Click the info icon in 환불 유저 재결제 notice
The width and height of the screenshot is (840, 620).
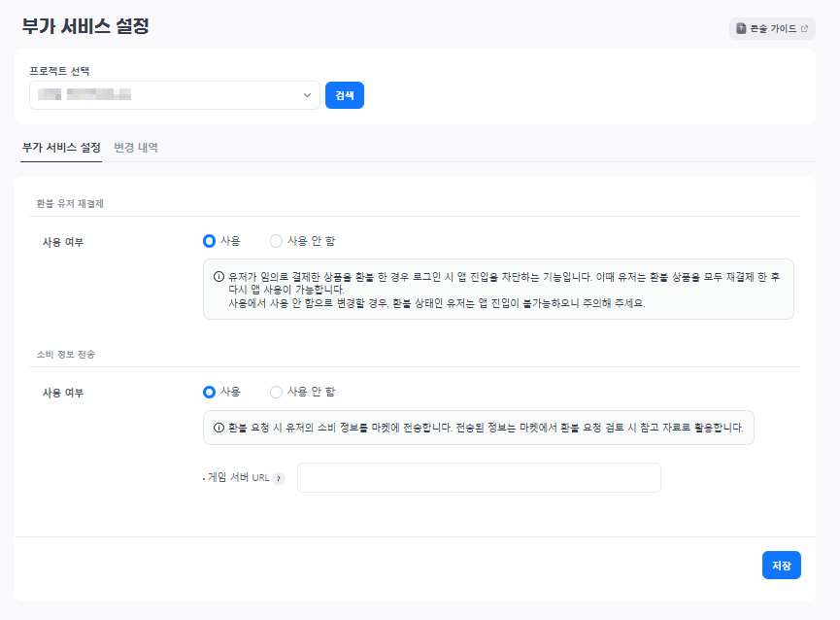point(218,276)
